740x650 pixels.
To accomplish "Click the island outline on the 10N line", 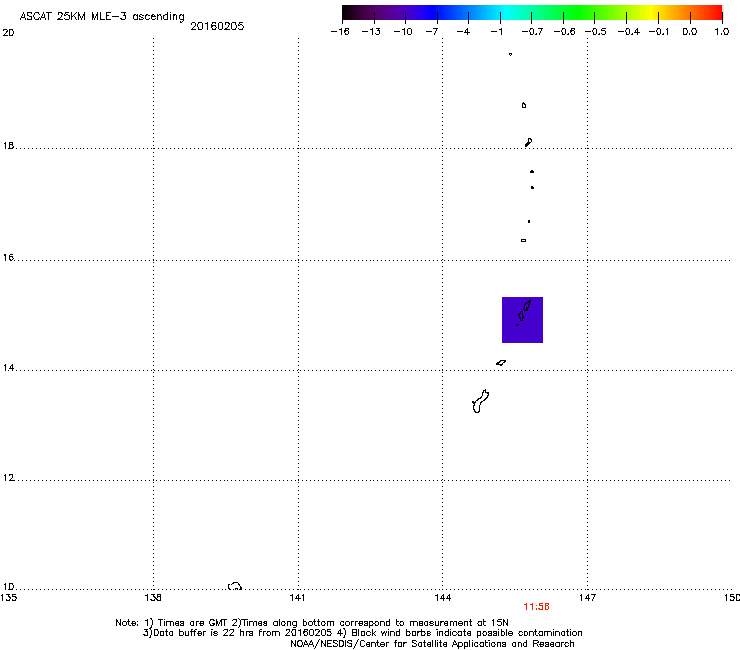I will [235, 586].
